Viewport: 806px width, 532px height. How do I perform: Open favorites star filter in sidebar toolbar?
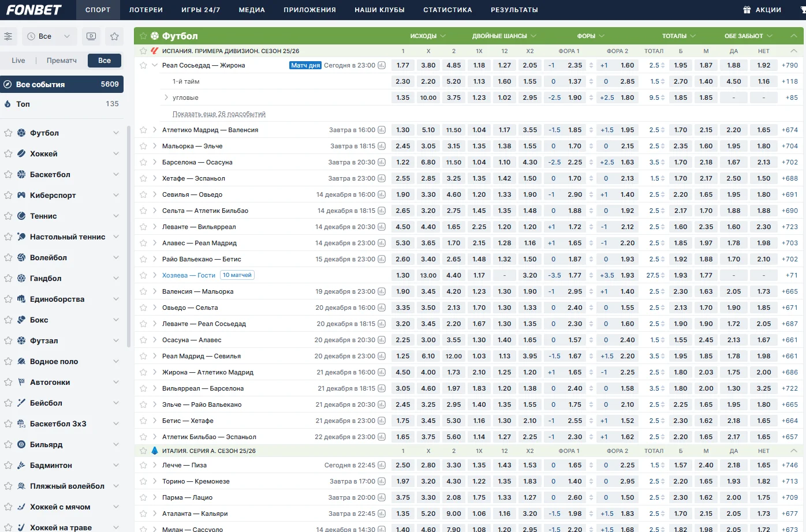[114, 36]
